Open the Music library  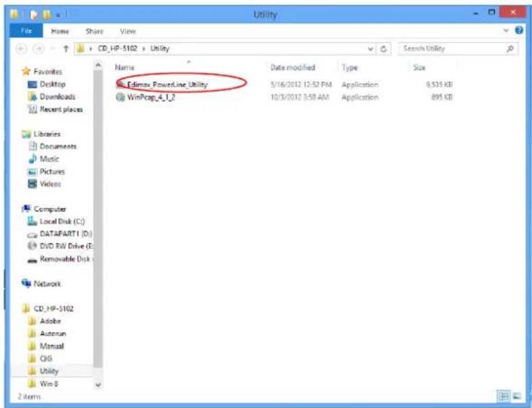(x=49, y=159)
